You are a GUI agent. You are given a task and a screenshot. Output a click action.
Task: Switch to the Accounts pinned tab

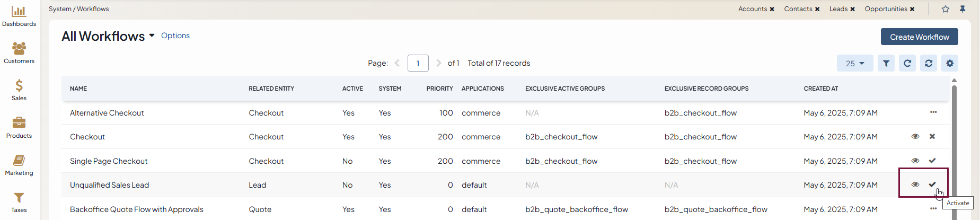click(752, 9)
